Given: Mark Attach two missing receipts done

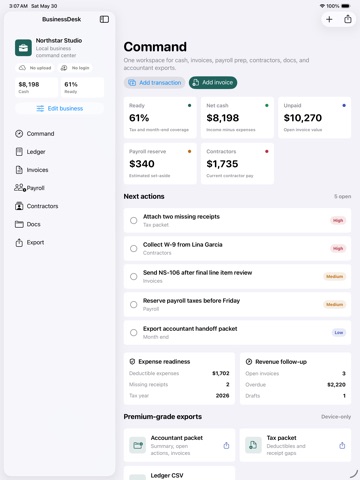Looking at the screenshot, I should 134,220.
